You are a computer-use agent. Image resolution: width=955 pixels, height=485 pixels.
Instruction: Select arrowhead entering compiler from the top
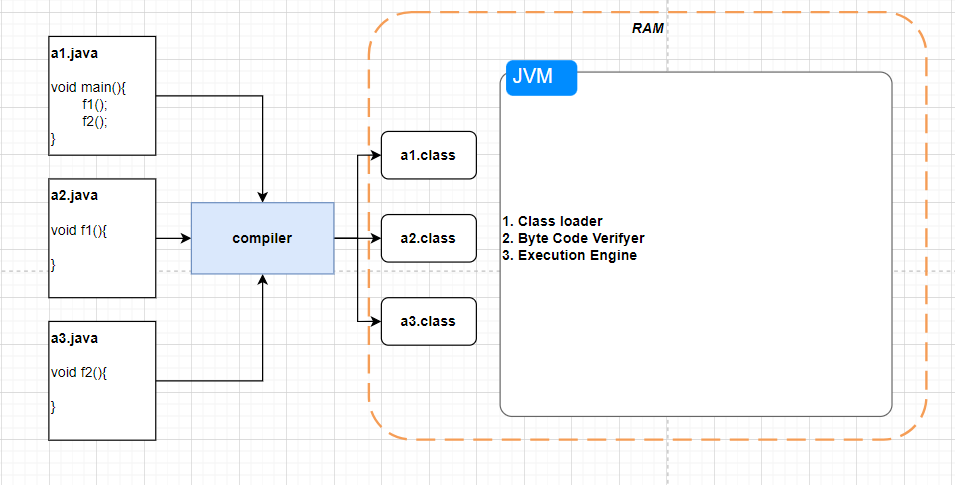[262, 196]
